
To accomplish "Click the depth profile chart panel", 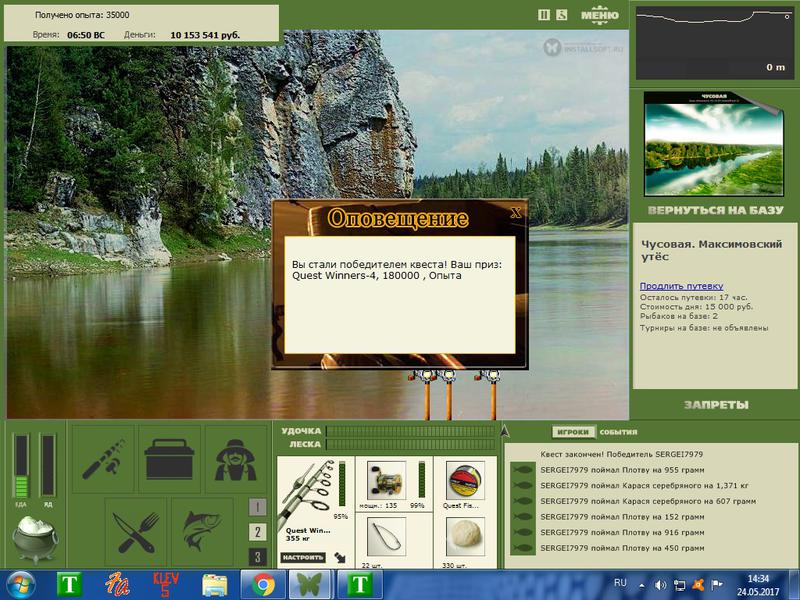I will [x=714, y=43].
